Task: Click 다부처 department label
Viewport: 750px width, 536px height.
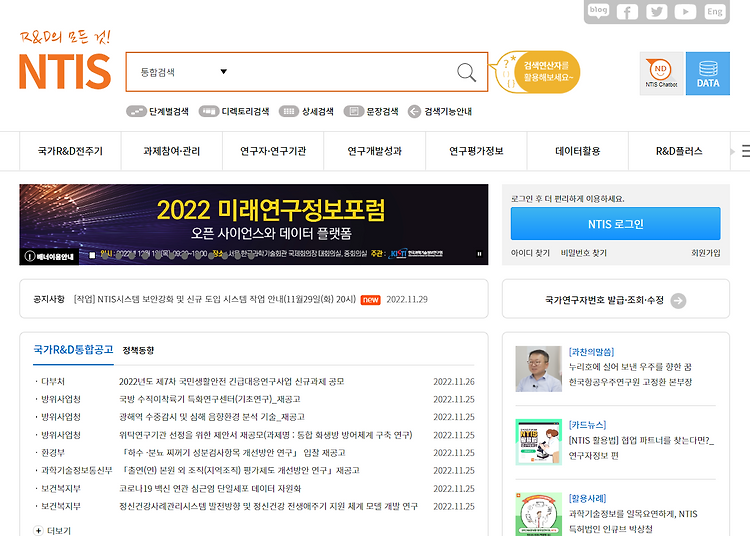Action: (53, 382)
